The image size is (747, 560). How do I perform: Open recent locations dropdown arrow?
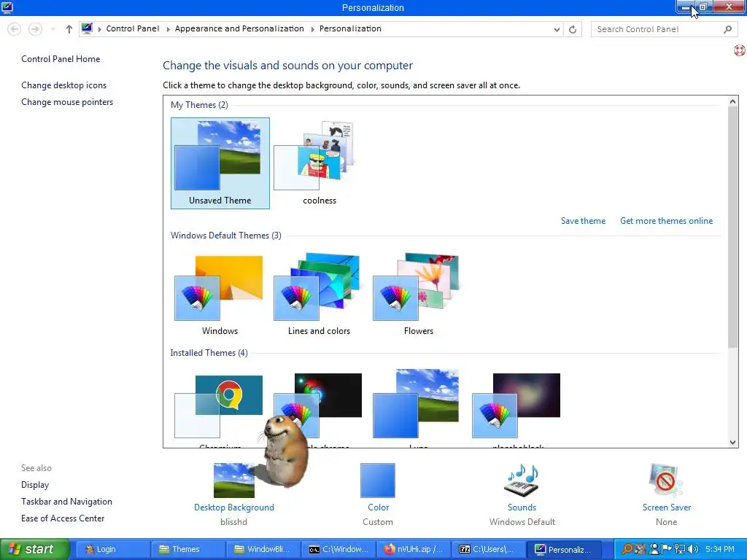tap(53, 29)
